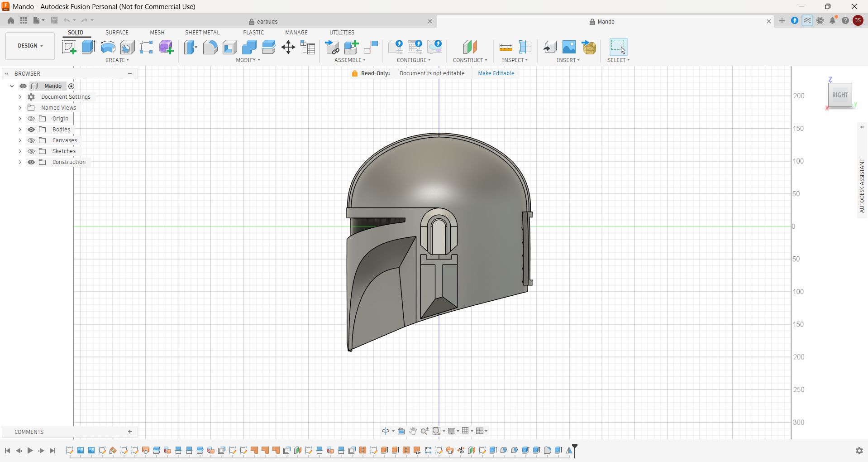Activate the Mando component radio button

click(71, 86)
